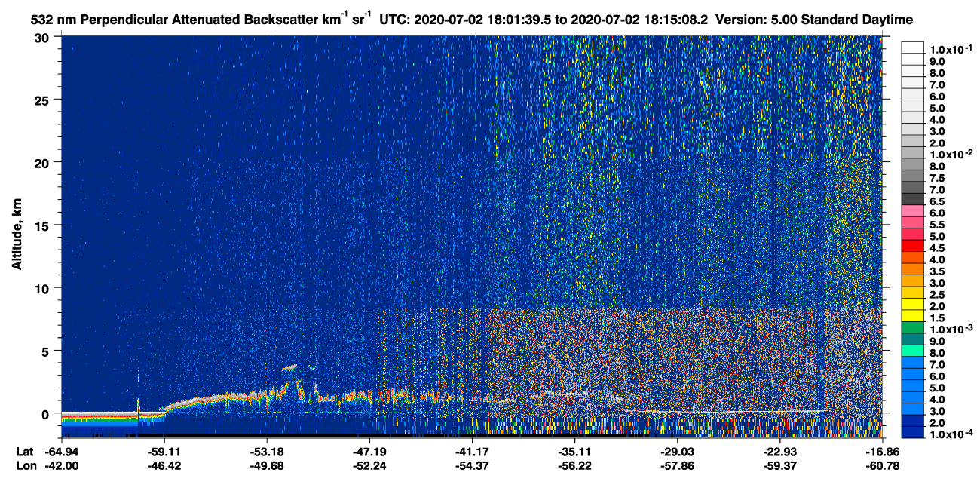
Task: Click colorbar label 4.5
Action: (x=937, y=248)
